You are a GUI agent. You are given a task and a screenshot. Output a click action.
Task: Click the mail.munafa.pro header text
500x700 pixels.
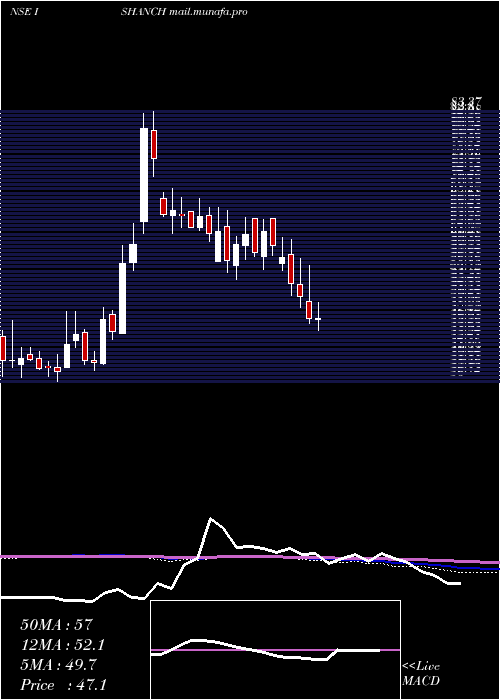pos(208,12)
